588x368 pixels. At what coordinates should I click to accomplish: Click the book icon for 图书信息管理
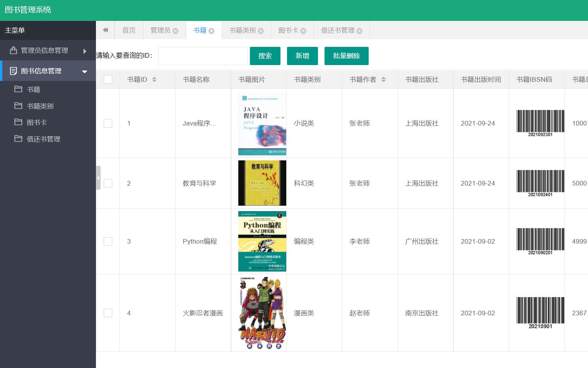(x=14, y=71)
